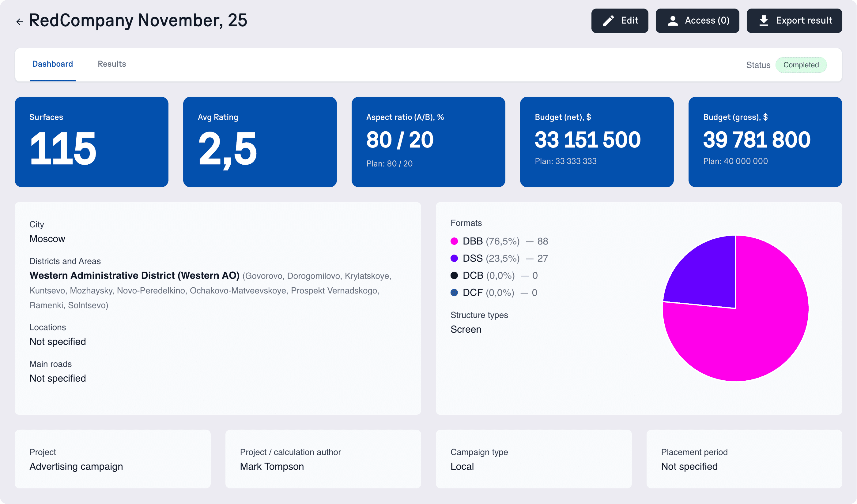Click the Moscow city value
Viewport: 857px width, 504px height.
click(47, 239)
